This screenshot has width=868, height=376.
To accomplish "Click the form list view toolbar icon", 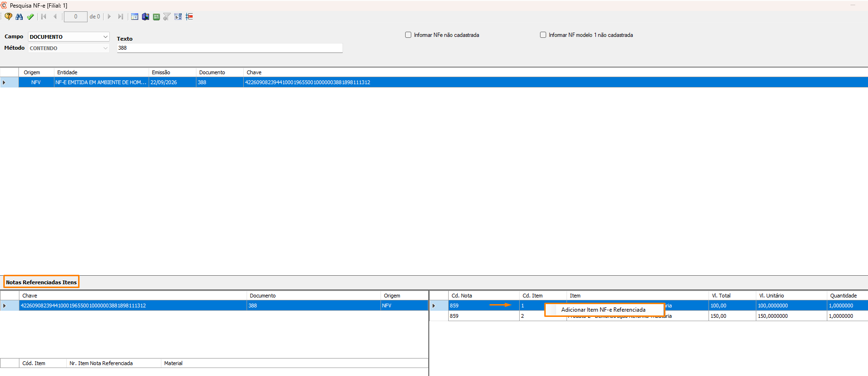I will coord(134,17).
